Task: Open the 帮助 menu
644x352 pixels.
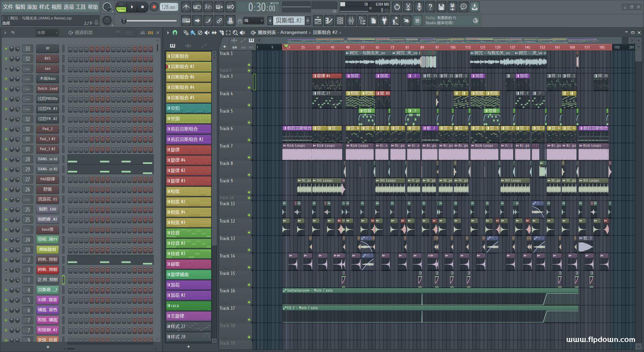Action: pyautogui.click(x=93, y=7)
